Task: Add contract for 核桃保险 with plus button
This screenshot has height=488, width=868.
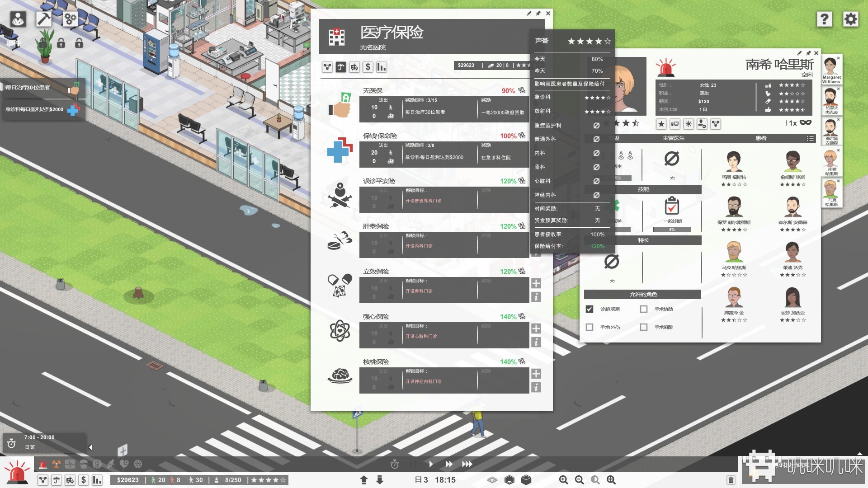Action: 536,374
